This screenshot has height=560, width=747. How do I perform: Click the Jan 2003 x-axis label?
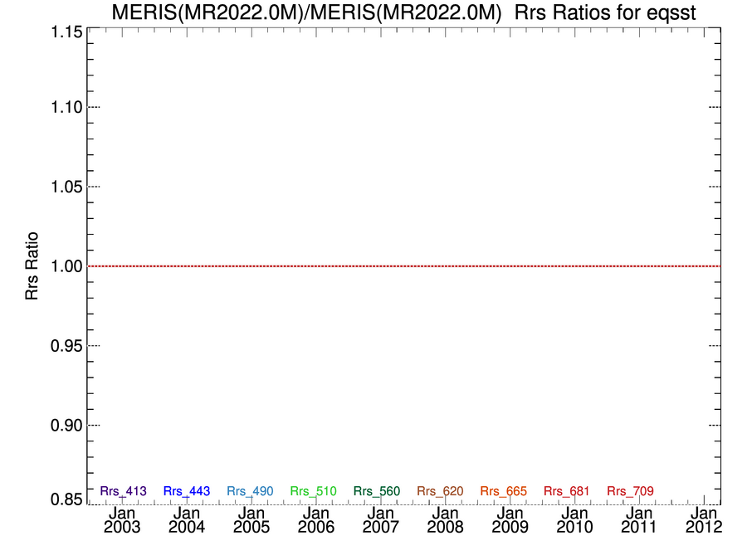123,520
